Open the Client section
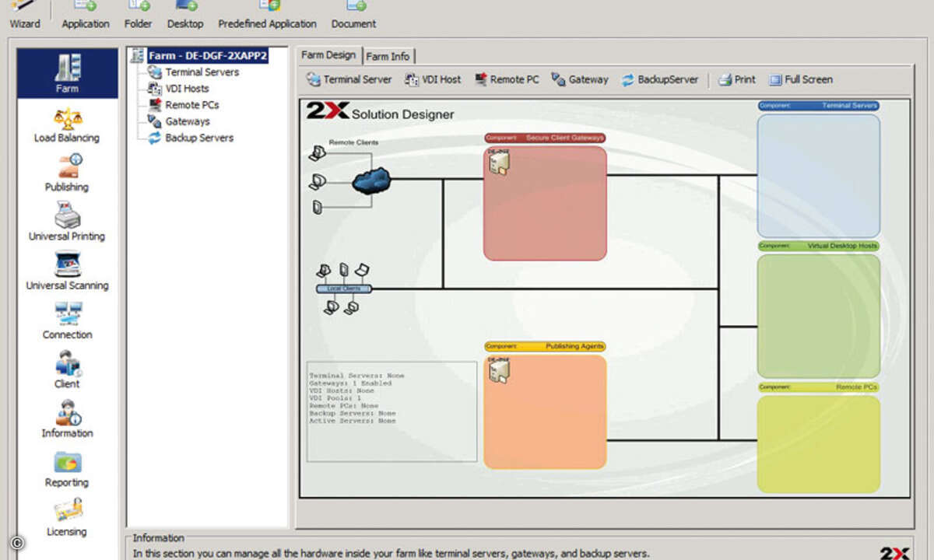934x560 pixels. tap(67, 370)
